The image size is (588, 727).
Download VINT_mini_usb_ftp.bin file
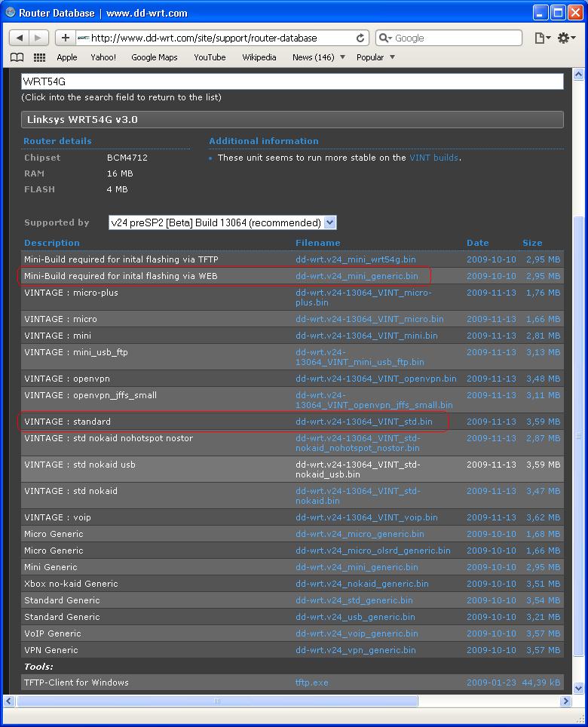(x=360, y=357)
